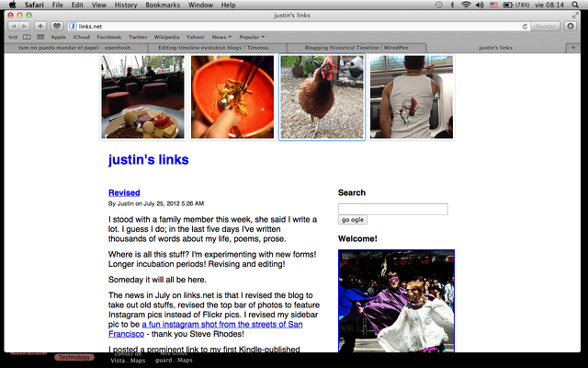Open Spotlight search magnifier
This screenshot has width=588, height=368.
click(x=575, y=5)
